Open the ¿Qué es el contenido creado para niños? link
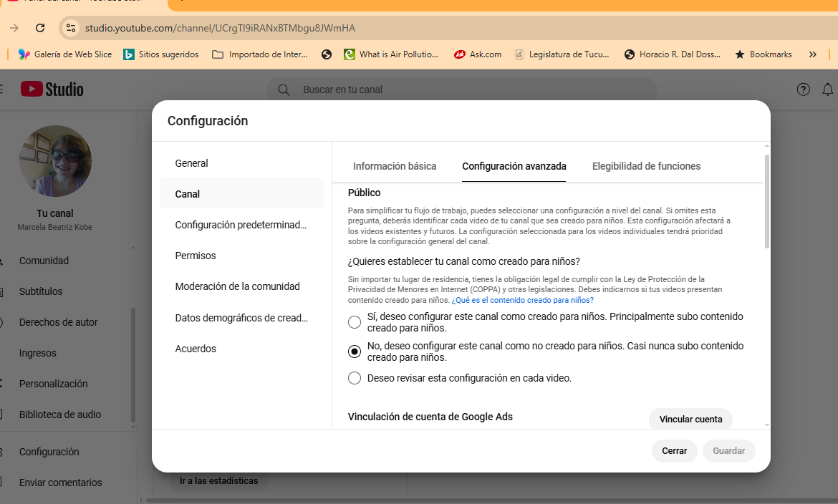The image size is (838, 504). [523, 300]
